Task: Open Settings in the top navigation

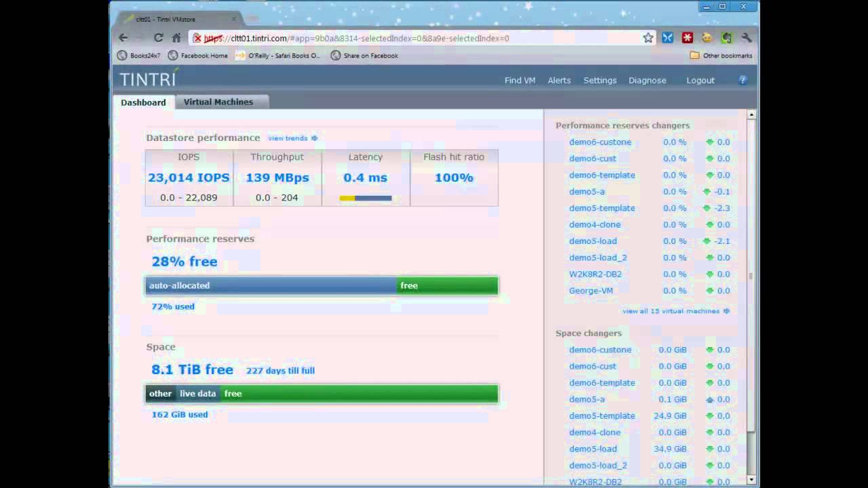Action: click(x=600, y=80)
